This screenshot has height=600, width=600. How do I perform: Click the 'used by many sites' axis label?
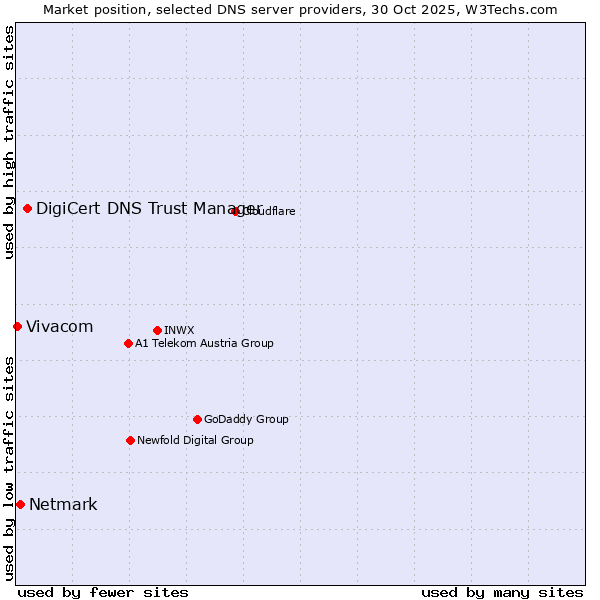coord(502,592)
